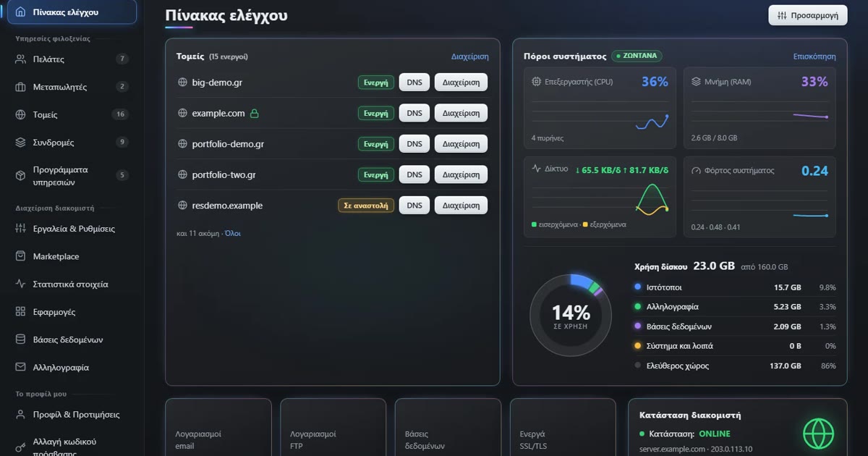Click the Δίκτυο activity icon
868x456 pixels.
(536, 167)
